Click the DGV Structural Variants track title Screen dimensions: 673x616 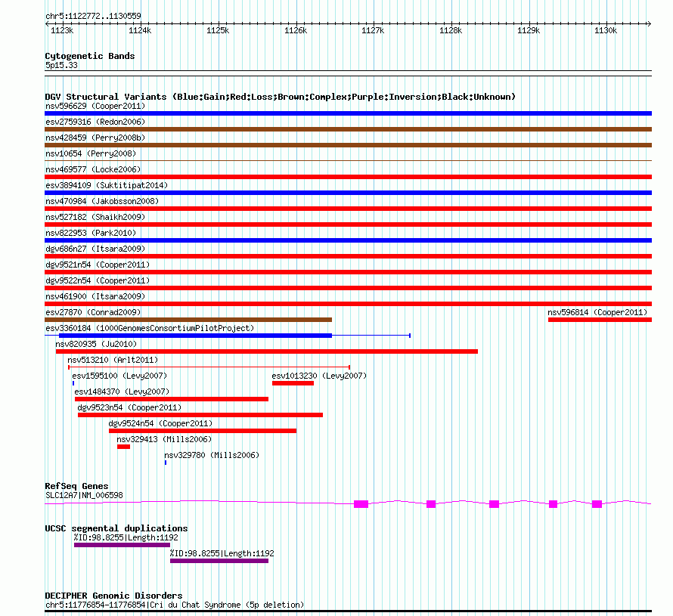click(281, 97)
